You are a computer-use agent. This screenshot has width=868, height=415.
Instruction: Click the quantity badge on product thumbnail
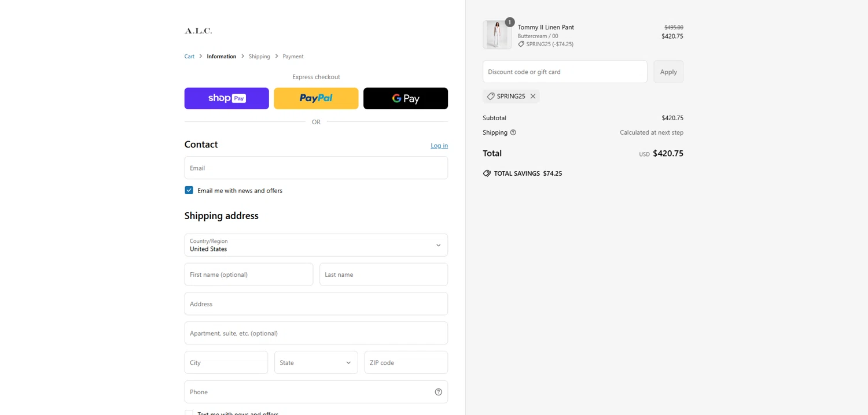pyautogui.click(x=509, y=23)
